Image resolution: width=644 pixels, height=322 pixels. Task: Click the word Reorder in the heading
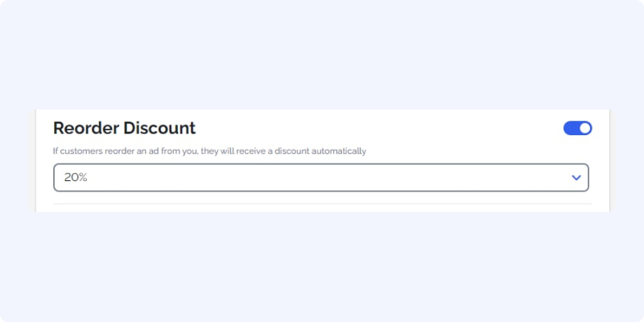point(87,128)
